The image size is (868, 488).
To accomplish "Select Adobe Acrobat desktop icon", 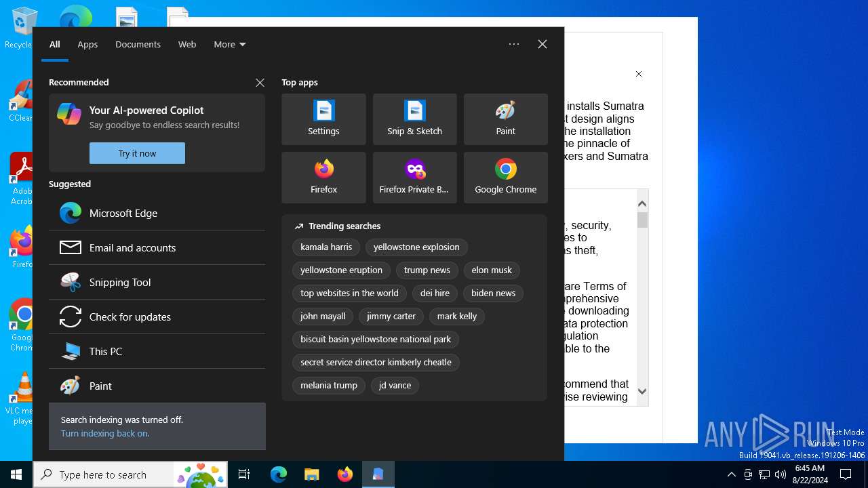I will click(x=22, y=179).
